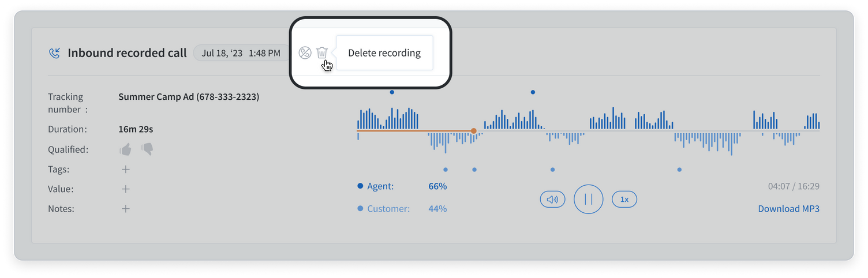The width and height of the screenshot is (868, 278).
Task: Add a value with the Value plus icon
Action: pyautogui.click(x=126, y=189)
